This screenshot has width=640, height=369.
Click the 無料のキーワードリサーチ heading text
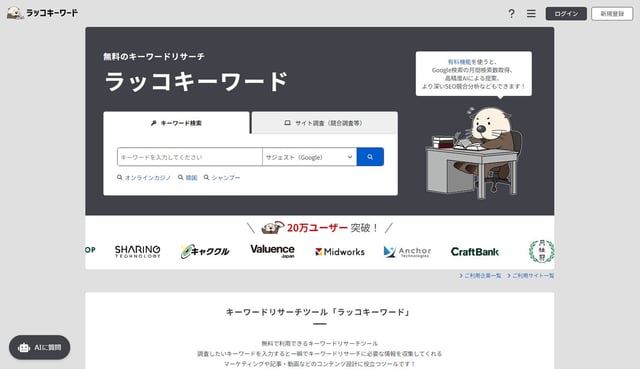154,57
